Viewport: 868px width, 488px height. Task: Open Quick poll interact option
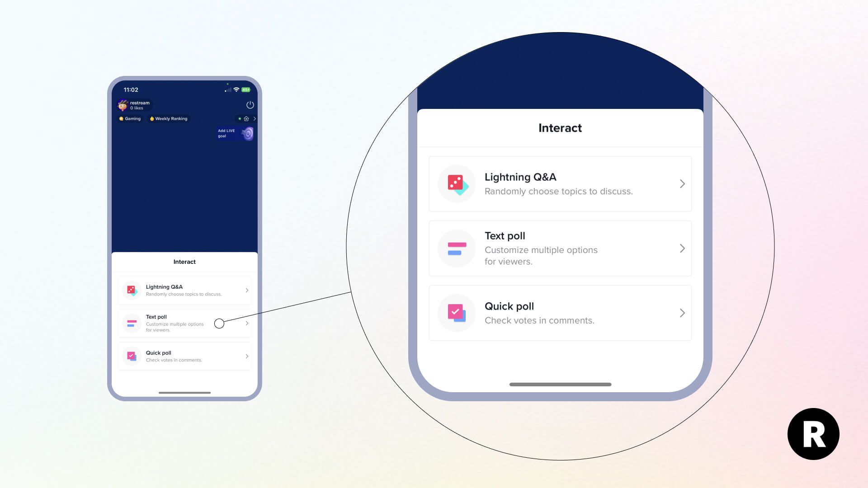(185, 356)
